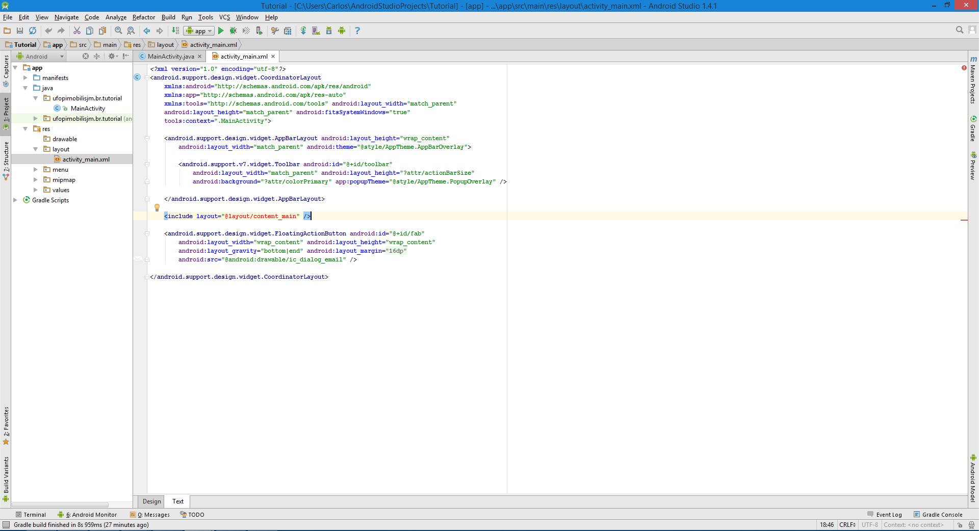Open the app run configuration dropdown

199,31
